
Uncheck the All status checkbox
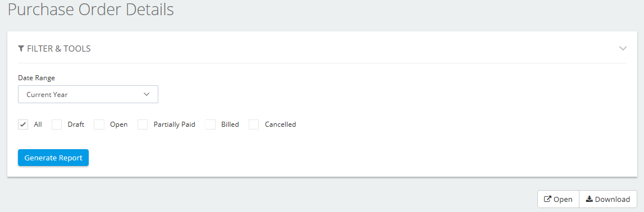point(23,125)
